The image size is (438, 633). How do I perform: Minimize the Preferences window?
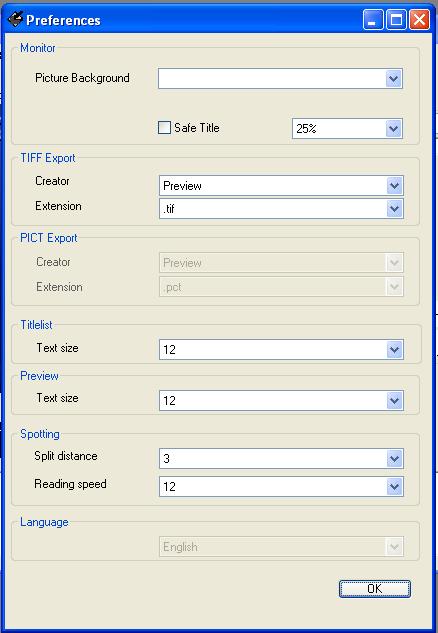click(373, 20)
